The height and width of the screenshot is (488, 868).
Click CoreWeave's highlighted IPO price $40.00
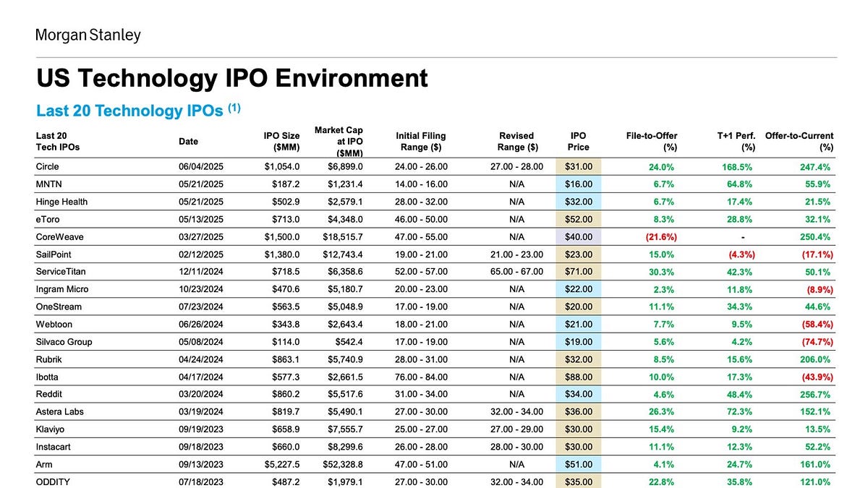pos(579,236)
